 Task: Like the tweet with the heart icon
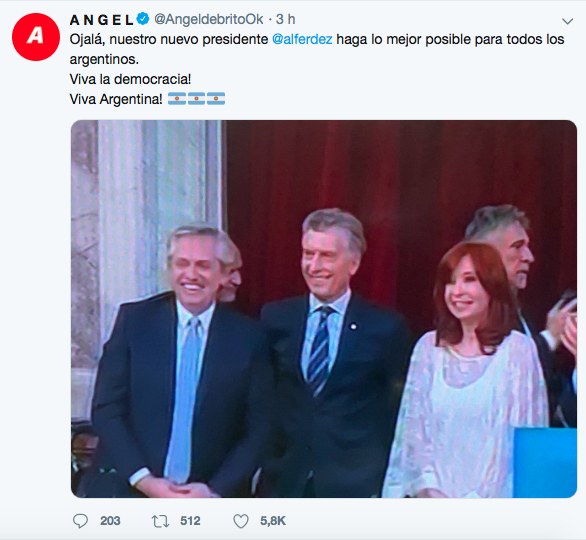coord(241,521)
